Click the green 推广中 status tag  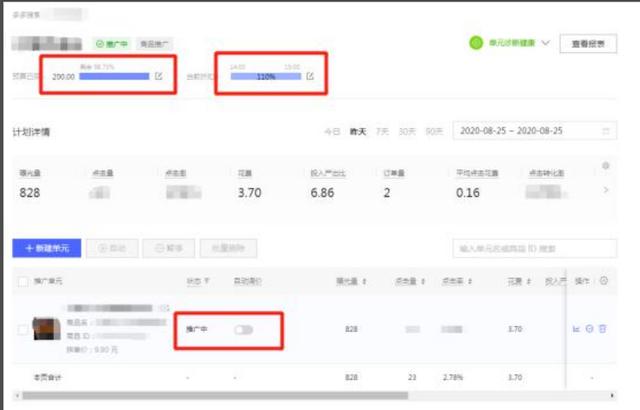[x=111, y=44]
